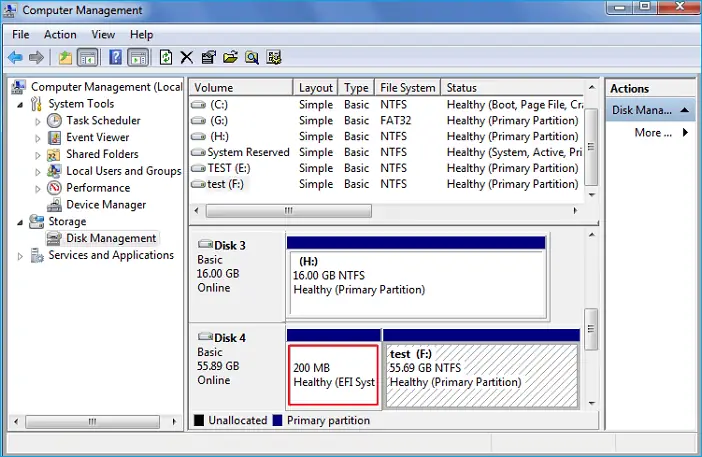
Task: Sort by the Type column header
Action: tap(356, 87)
